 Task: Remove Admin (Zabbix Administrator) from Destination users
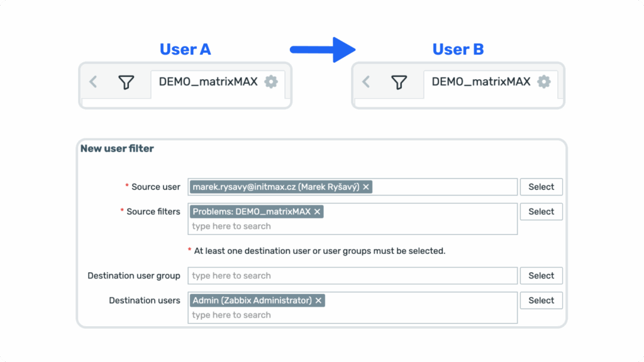pos(319,300)
